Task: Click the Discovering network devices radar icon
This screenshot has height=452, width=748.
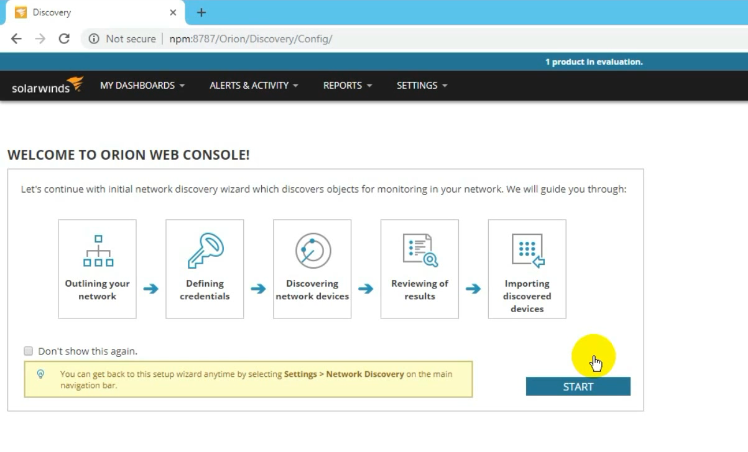Action: point(313,250)
